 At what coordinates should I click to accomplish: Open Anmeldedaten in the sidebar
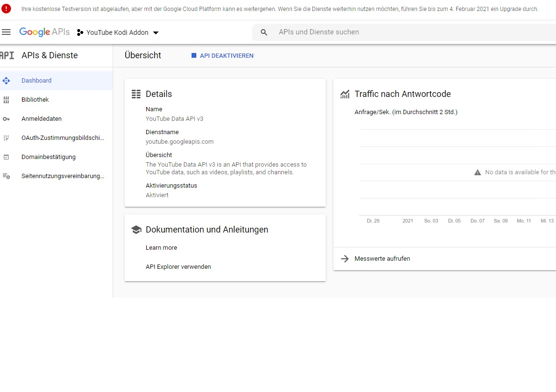coord(56,119)
